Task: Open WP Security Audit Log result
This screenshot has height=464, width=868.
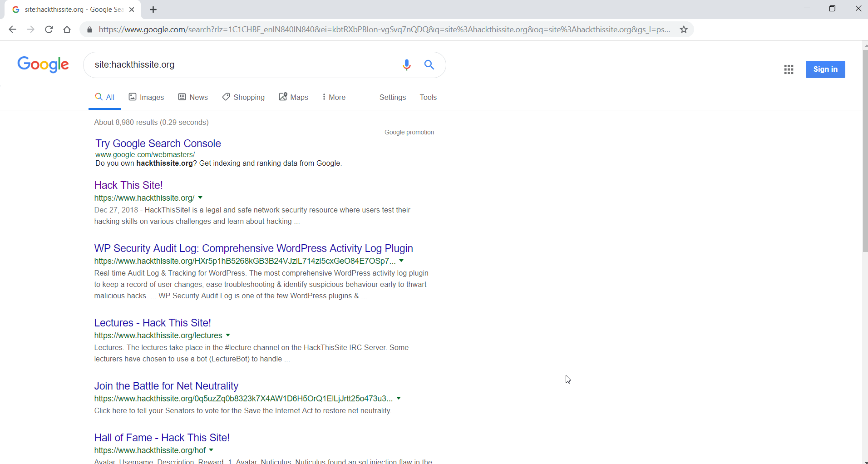Action: [x=254, y=248]
